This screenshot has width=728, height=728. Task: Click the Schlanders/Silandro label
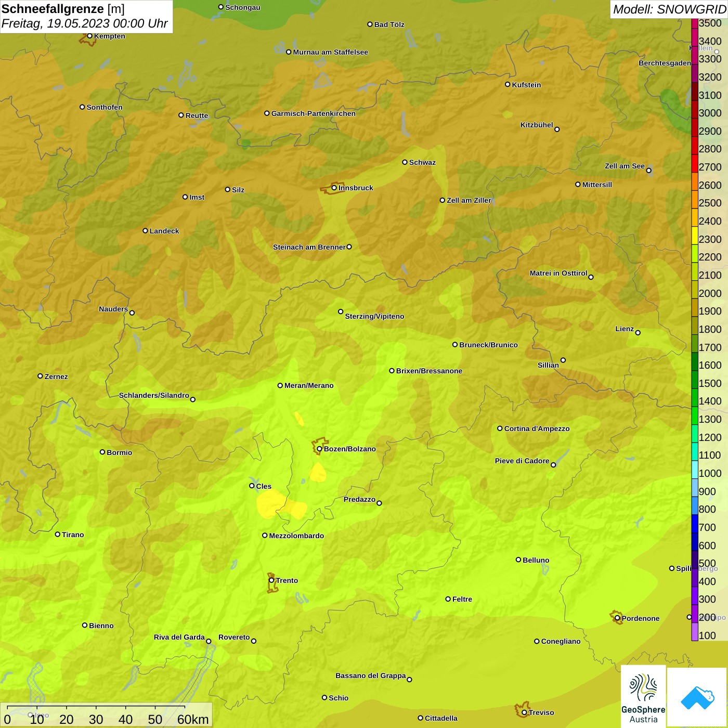click(x=154, y=395)
